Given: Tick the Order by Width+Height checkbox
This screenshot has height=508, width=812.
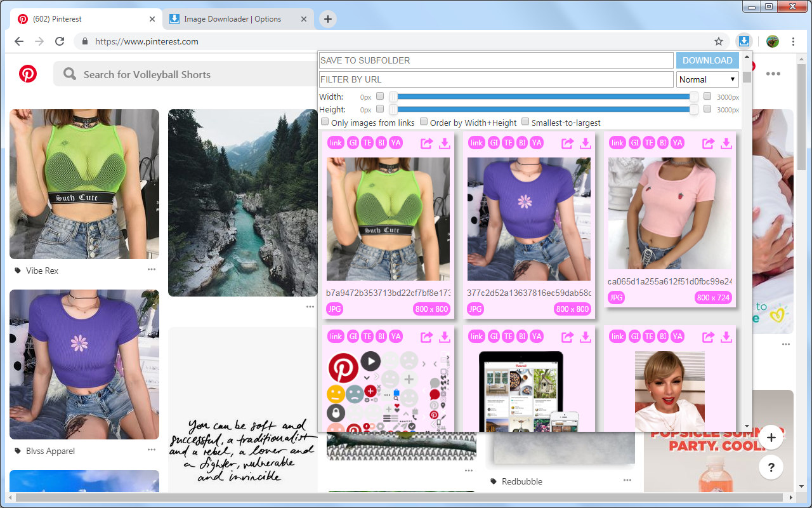Looking at the screenshot, I should (424, 122).
